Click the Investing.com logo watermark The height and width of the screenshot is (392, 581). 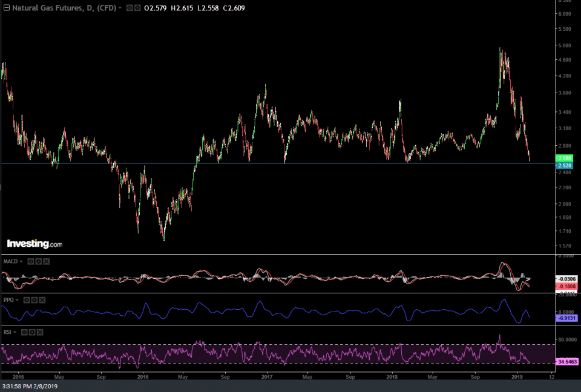point(33,243)
